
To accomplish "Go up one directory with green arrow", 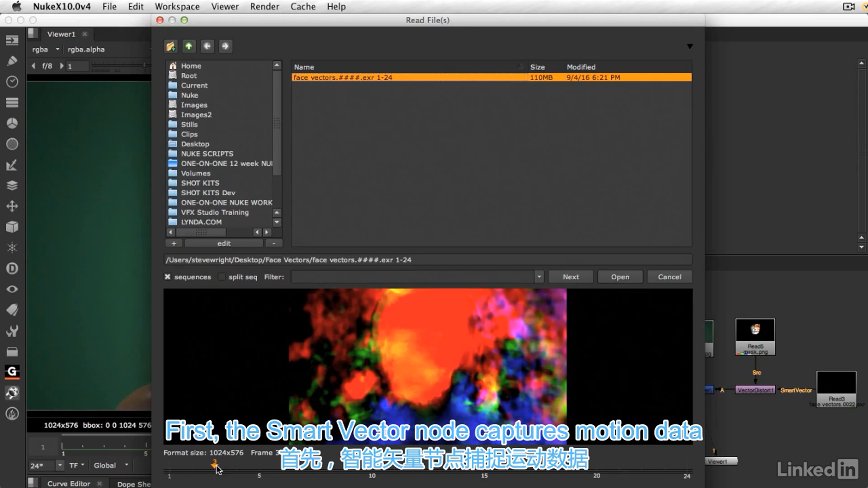I will tap(189, 46).
